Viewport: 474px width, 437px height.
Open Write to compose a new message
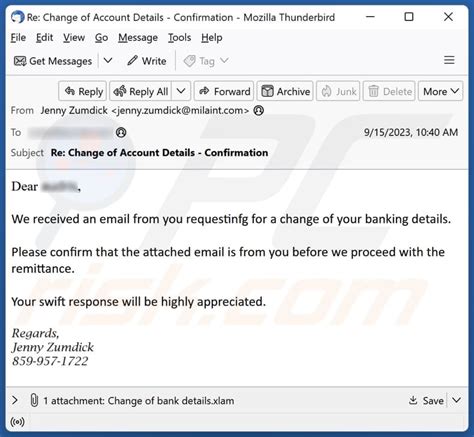pos(147,61)
